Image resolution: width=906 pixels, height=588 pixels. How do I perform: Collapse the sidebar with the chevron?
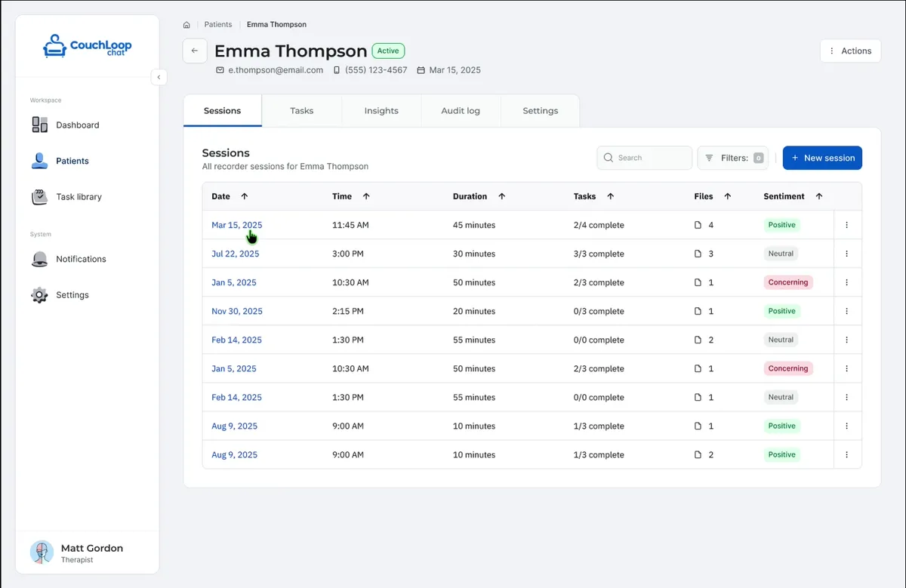159,77
